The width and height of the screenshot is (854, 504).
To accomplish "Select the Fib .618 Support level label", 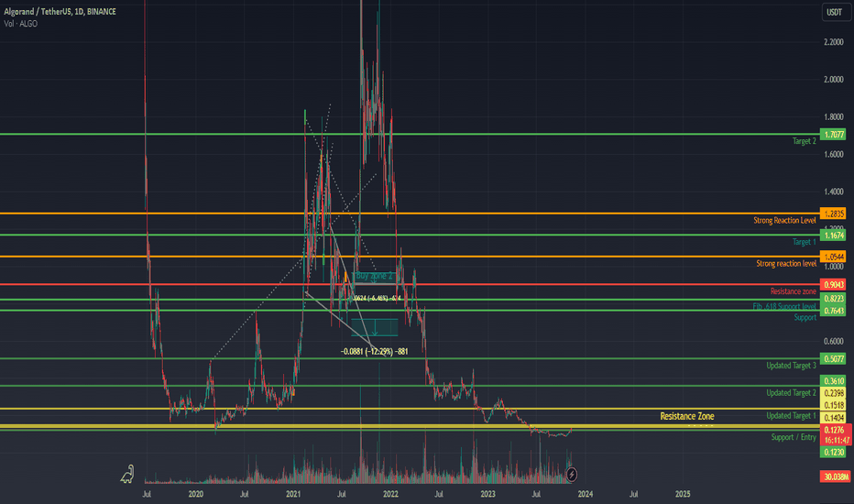I will point(784,306).
